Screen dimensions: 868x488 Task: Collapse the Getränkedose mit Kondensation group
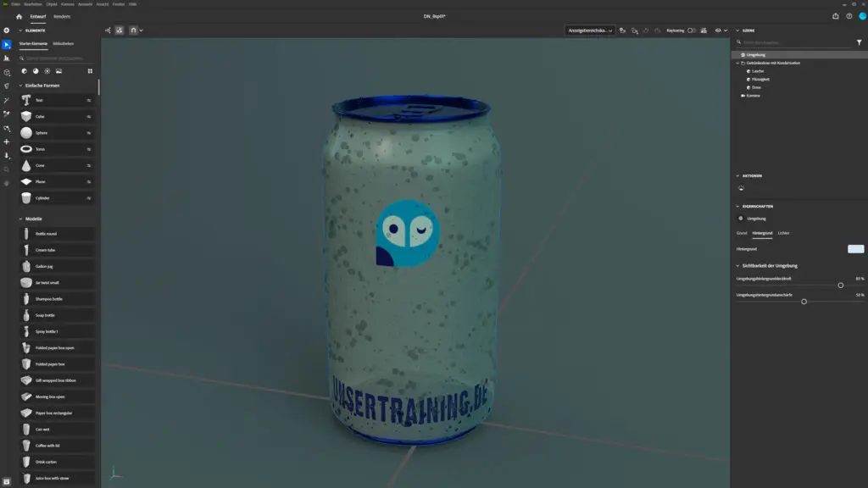point(737,63)
